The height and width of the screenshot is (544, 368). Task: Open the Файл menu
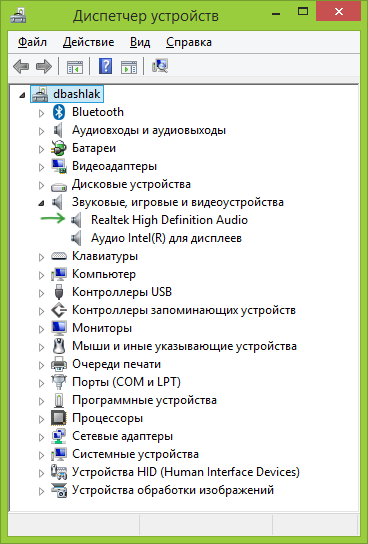tap(32, 42)
